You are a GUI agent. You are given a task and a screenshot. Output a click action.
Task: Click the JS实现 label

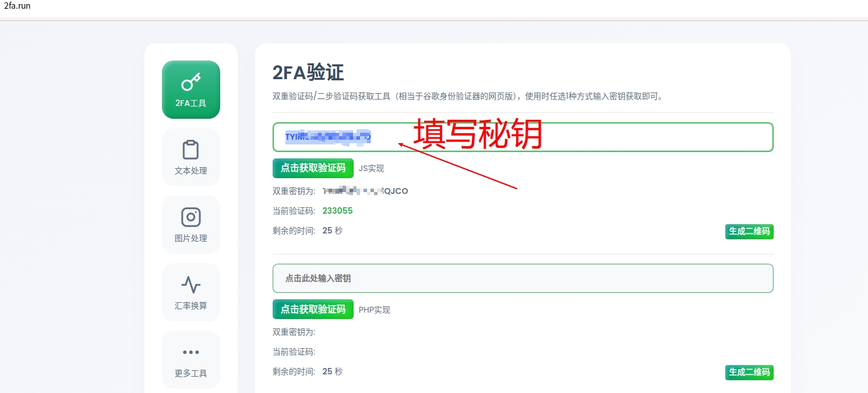coord(371,169)
